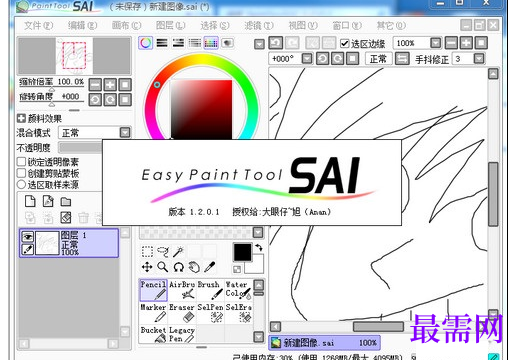Select the Bucket fill tool
Image resolution: width=522 pixels, height=360 pixels.
153,334
